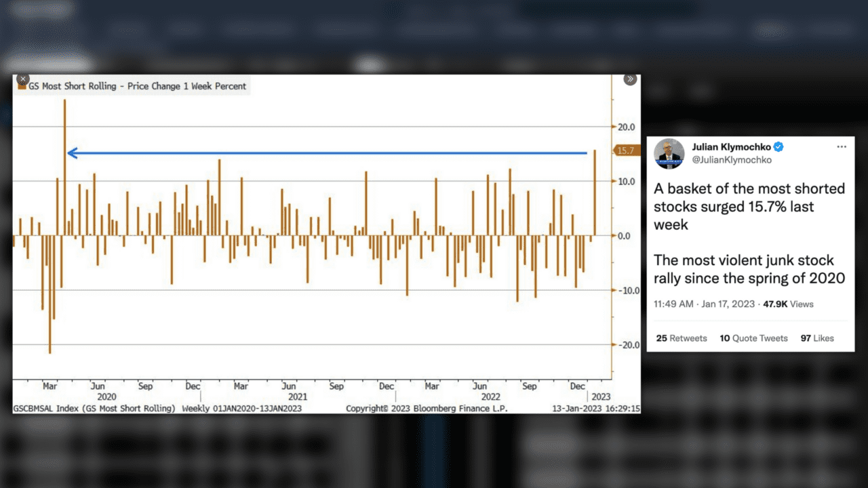View the 97 Likes list

click(817, 338)
